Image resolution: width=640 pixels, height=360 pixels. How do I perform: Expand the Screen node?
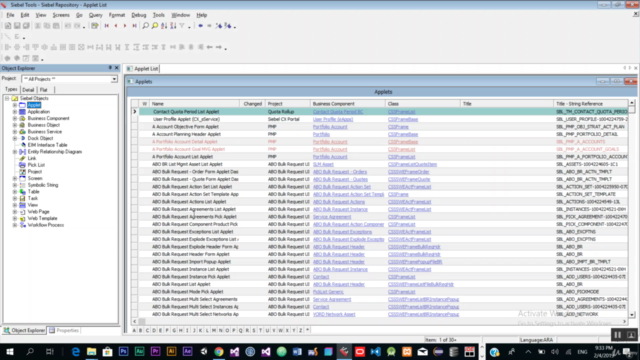(x=15, y=178)
